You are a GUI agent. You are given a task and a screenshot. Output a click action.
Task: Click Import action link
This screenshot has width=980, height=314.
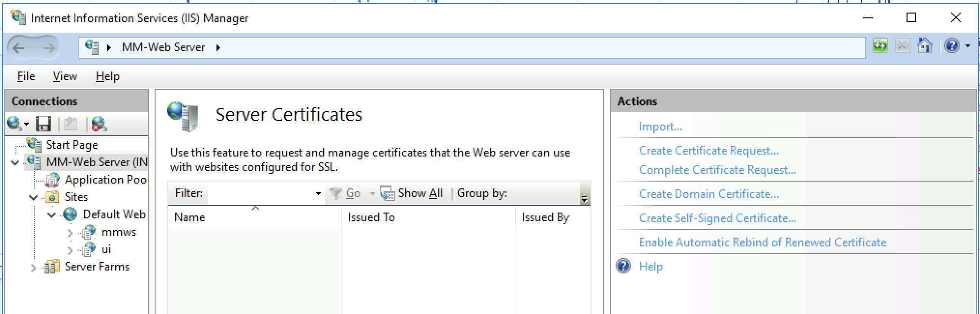(660, 127)
